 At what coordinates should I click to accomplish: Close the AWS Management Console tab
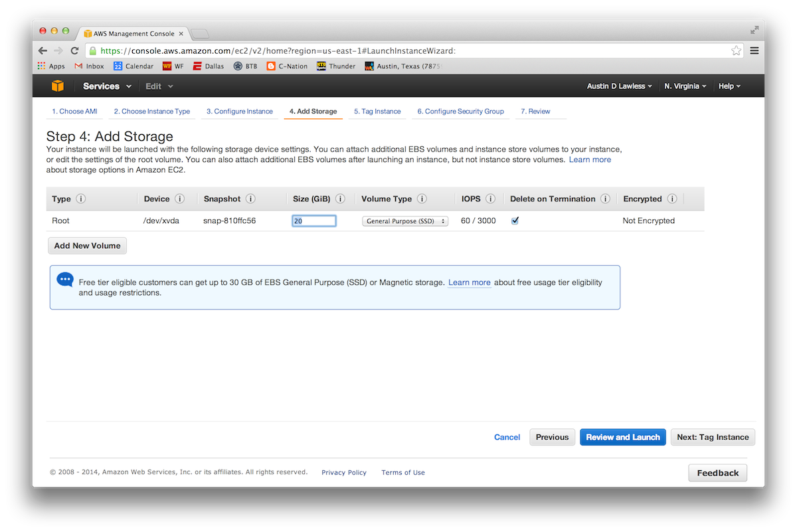coord(181,33)
